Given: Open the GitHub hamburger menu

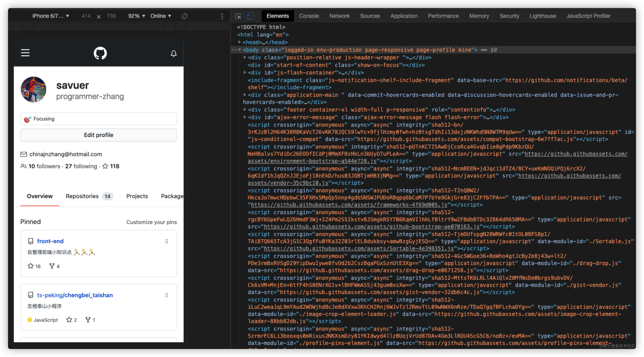Looking at the screenshot, I should pyautogui.click(x=25, y=53).
